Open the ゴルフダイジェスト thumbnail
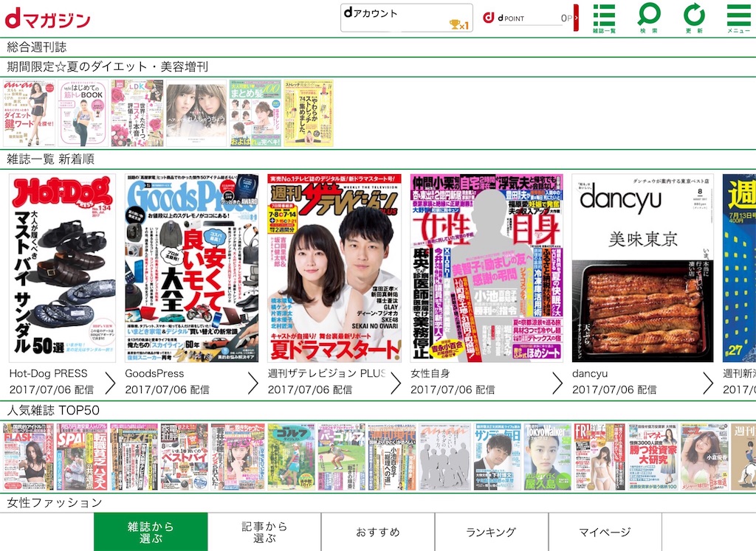 pos(291,457)
